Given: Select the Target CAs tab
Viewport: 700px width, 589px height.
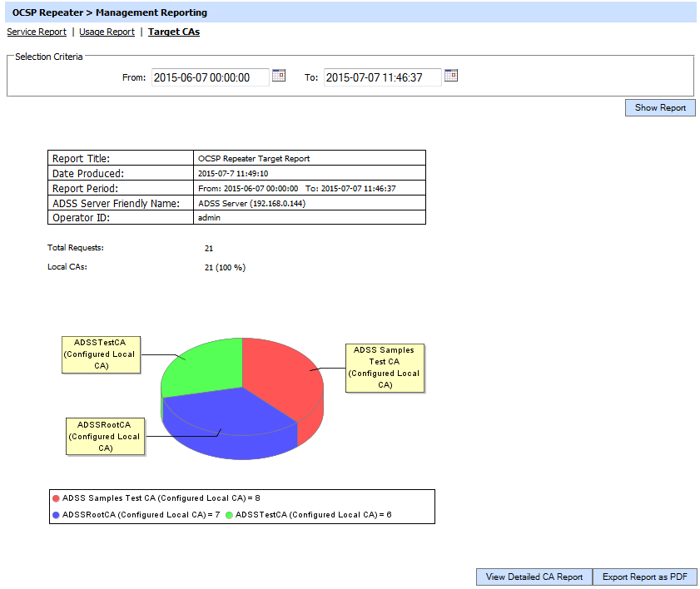Looking at the screenshot, I should click(x=174, y=32).
